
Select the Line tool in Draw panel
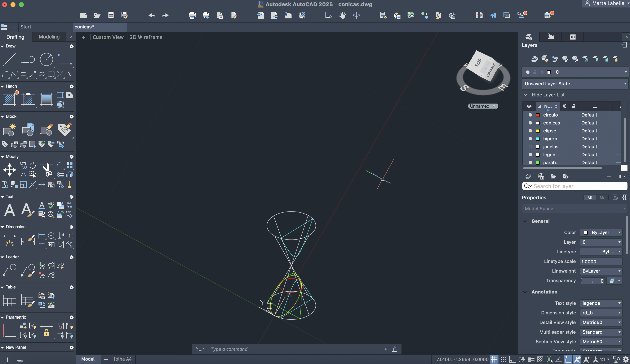[x=9, y=59]
